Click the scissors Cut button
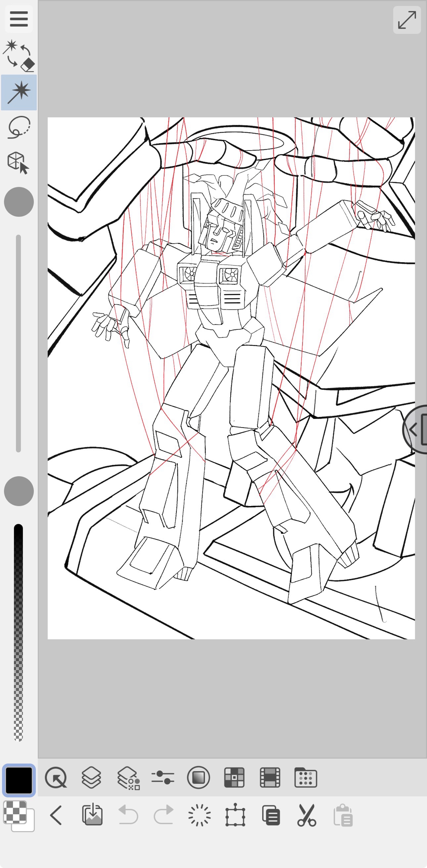This screenshot has width=427, height=868. [306, 815]
